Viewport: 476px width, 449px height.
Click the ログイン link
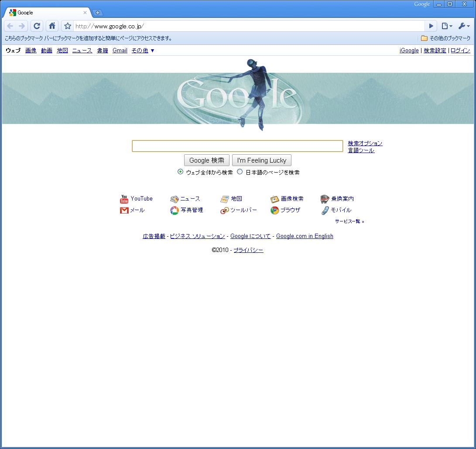[461, 51]
